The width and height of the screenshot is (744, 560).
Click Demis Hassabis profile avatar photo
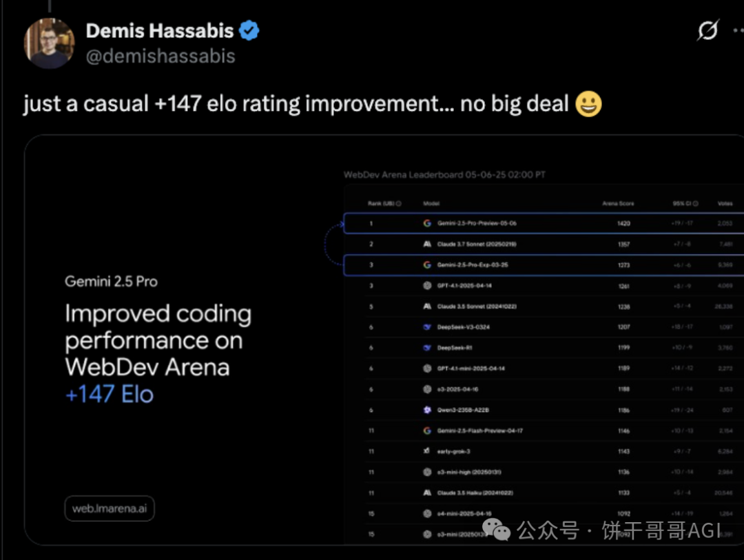pyautogui.click(x=49, y=43)
